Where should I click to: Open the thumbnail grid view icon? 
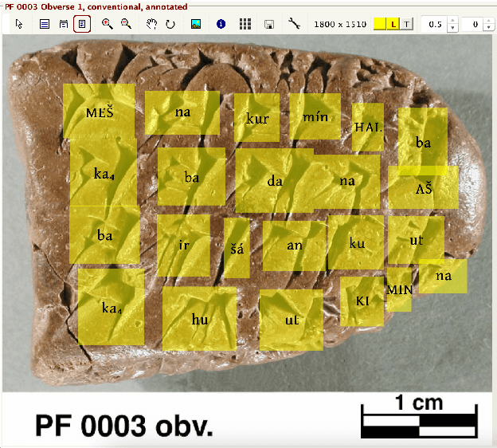pos(245,25)
